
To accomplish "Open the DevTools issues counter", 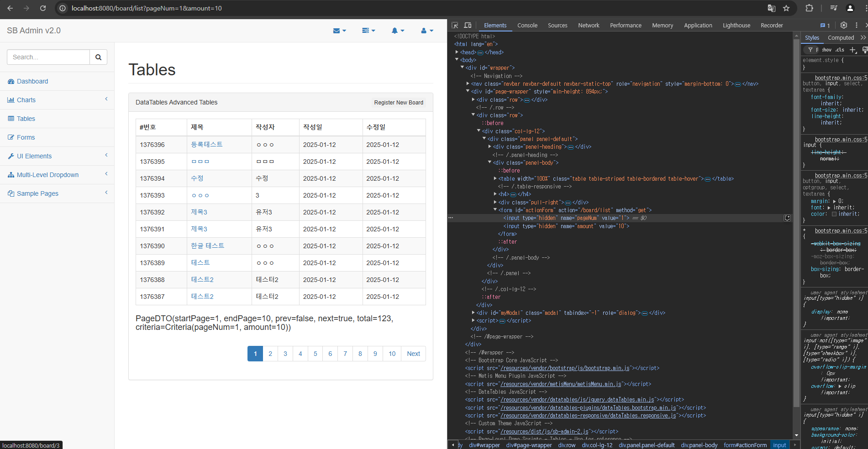I will click(825, 26).
